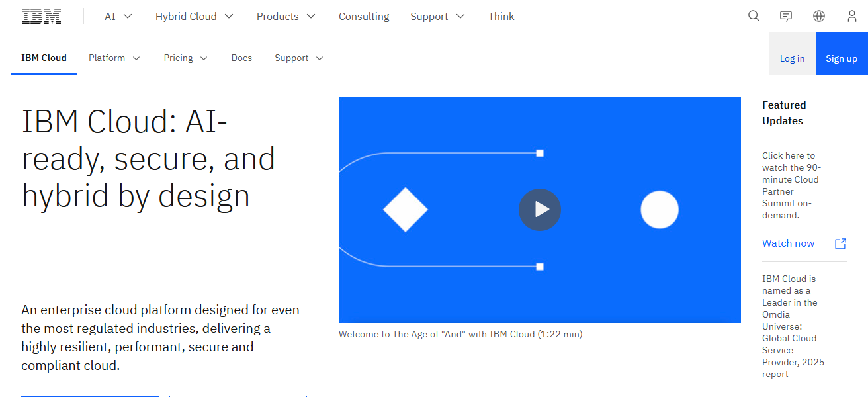Select the Consulting menu item
868x397 pixels.
[x=364, y=16]
